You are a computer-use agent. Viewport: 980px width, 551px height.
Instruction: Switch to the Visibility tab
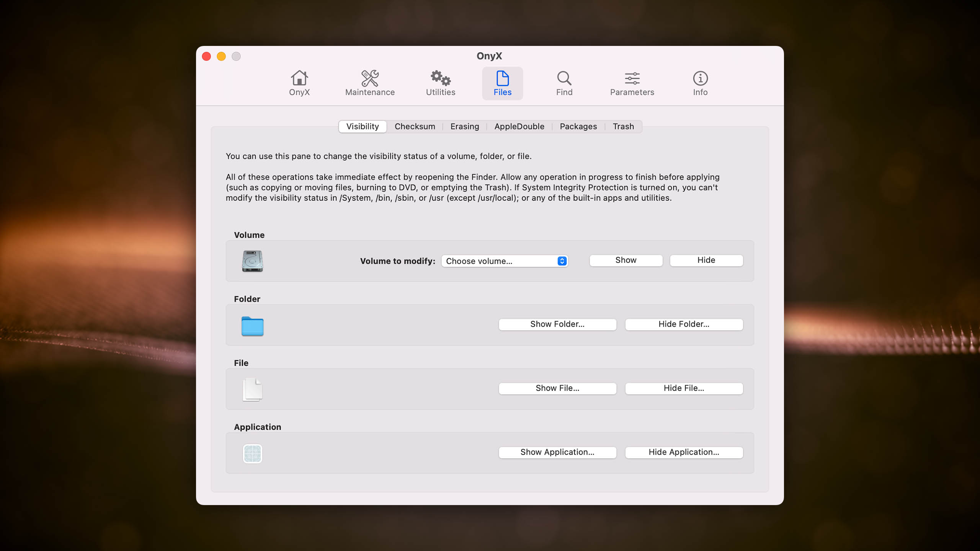point(363,126)
